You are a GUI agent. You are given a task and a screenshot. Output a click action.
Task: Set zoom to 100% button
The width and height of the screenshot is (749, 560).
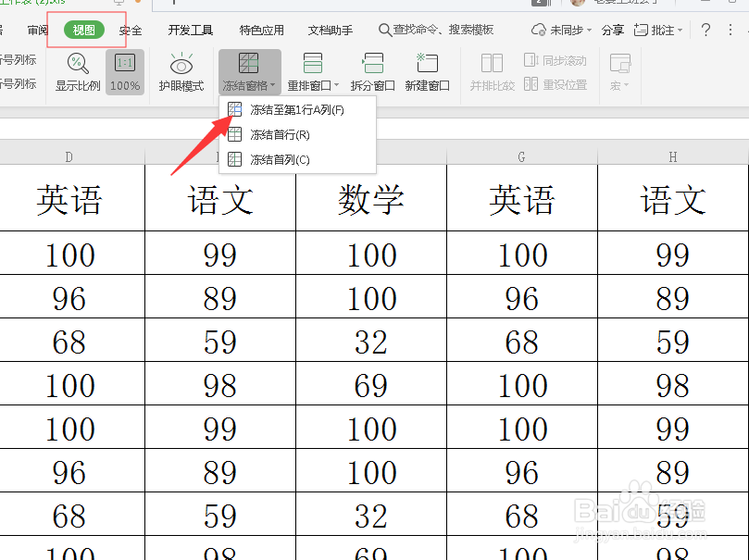[125, 72]
